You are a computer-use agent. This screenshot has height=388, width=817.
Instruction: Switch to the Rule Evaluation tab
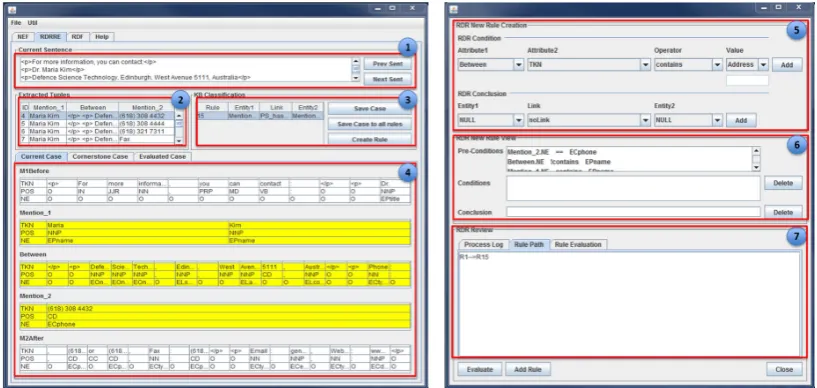578,245
